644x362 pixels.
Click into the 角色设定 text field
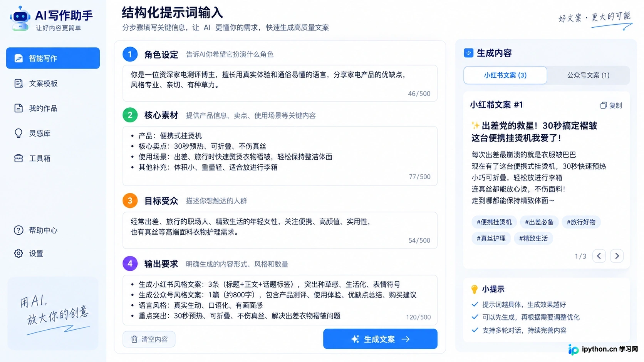(280, 83)
